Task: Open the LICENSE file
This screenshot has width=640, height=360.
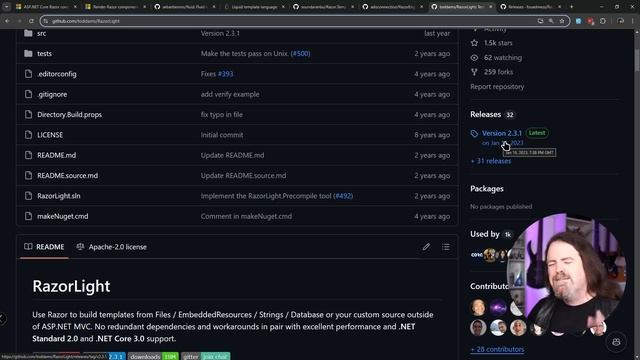Action: (x=50, y=135)
